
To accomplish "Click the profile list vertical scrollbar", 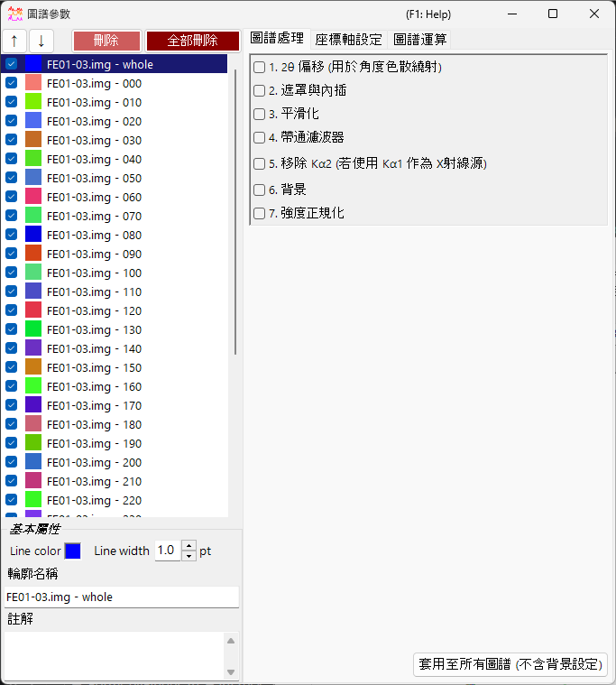I will click(x=235, y=212).
